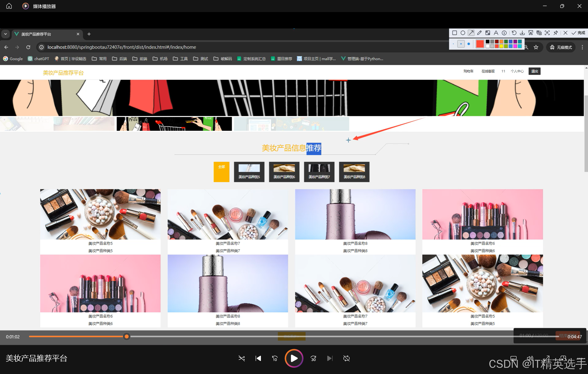Choose the text annotation tool

pos(496,33)
